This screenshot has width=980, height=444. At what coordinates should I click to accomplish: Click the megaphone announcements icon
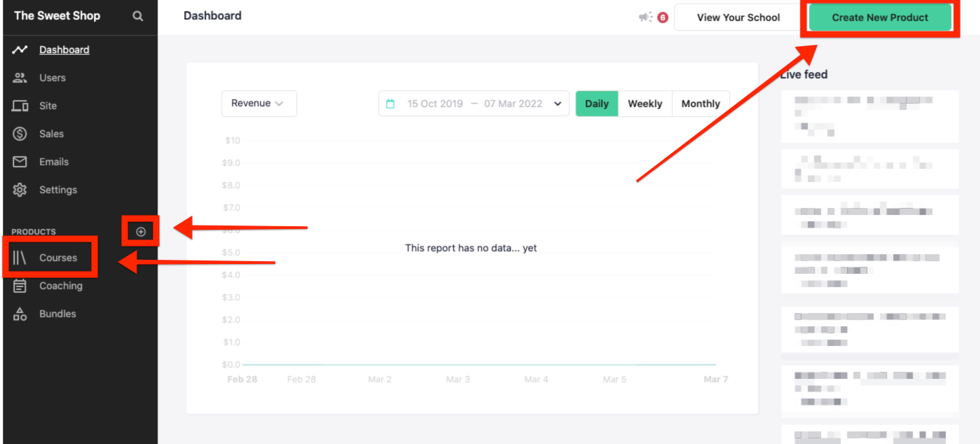tap(645, 18)
